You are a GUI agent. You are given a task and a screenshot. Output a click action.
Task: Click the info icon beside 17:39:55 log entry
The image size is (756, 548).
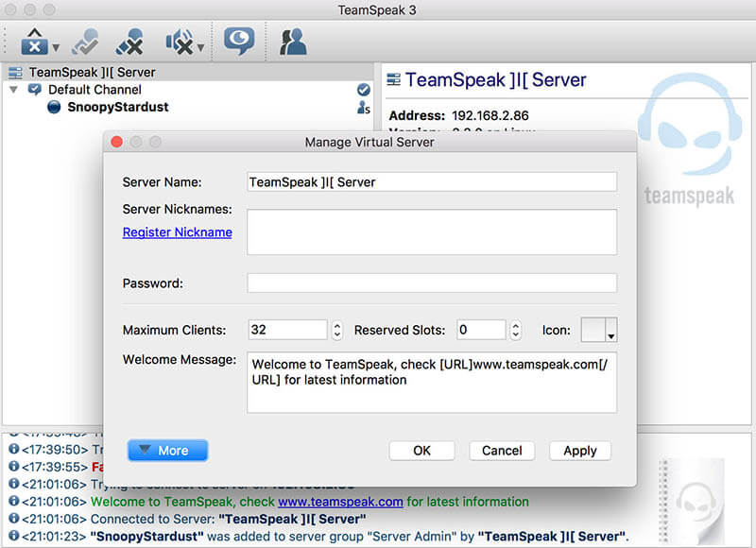[x=14, y=466]
